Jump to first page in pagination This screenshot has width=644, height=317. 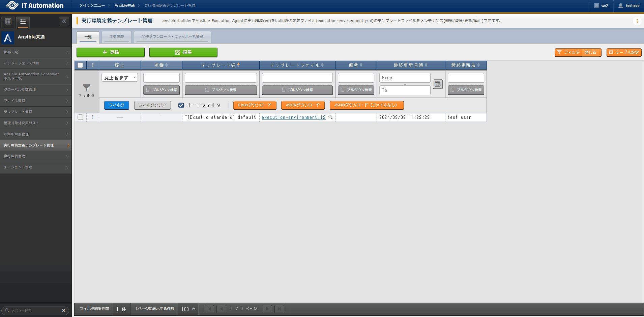click(209, 309)
